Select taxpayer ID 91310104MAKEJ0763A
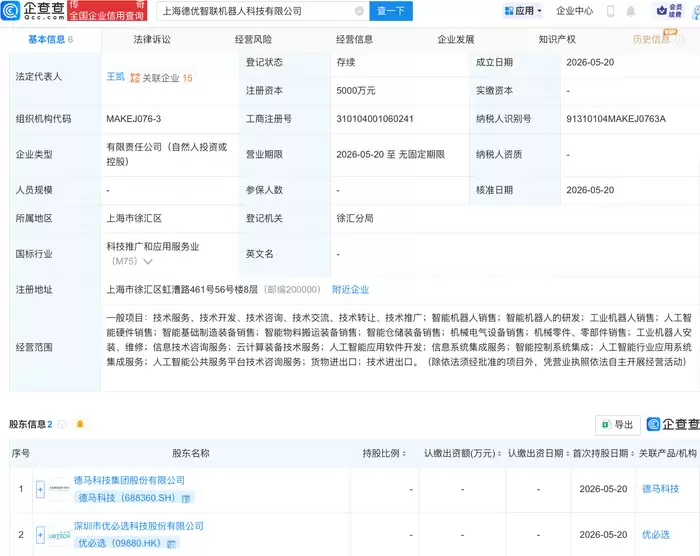Viewport: 700px width, 556px height. [616, 119]
